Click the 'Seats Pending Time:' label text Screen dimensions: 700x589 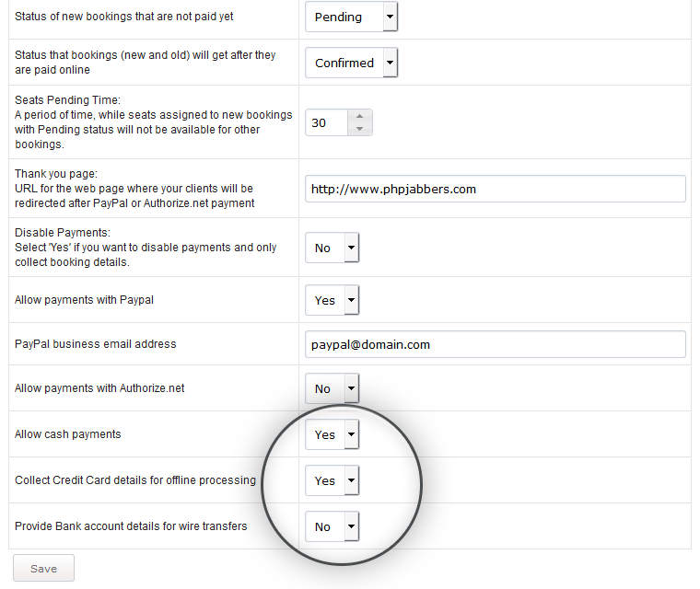(67, 100)
